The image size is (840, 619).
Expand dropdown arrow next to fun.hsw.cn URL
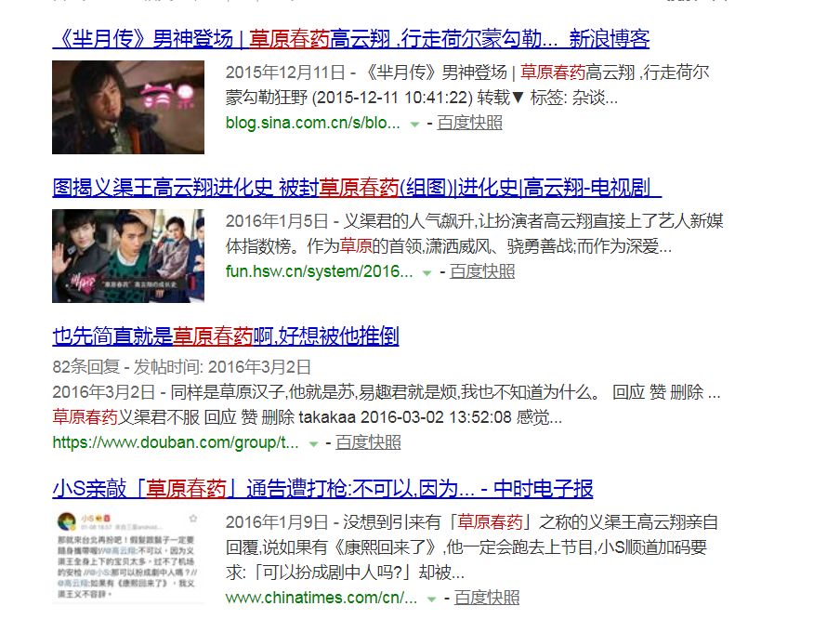point(427,273)
